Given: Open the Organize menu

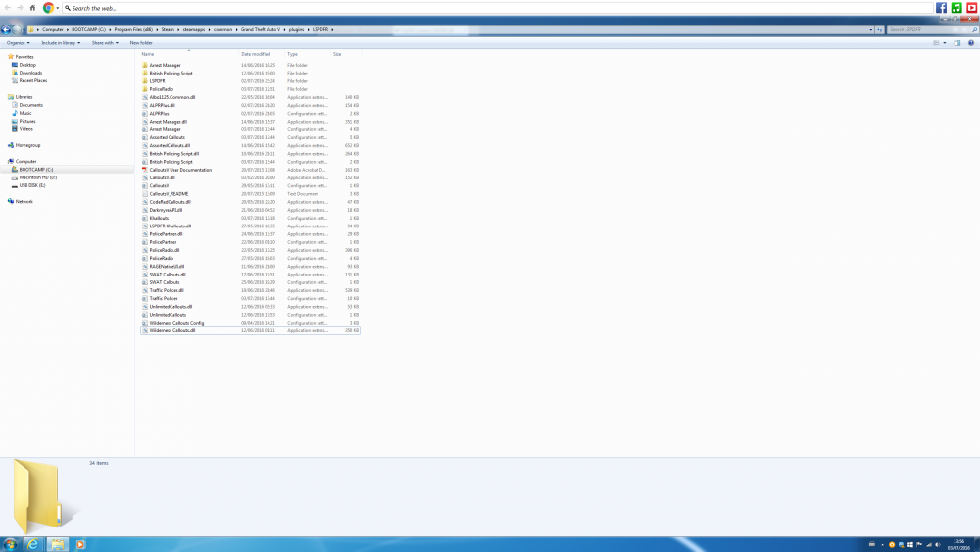Looking at the screenshot, I should (18, 43).
